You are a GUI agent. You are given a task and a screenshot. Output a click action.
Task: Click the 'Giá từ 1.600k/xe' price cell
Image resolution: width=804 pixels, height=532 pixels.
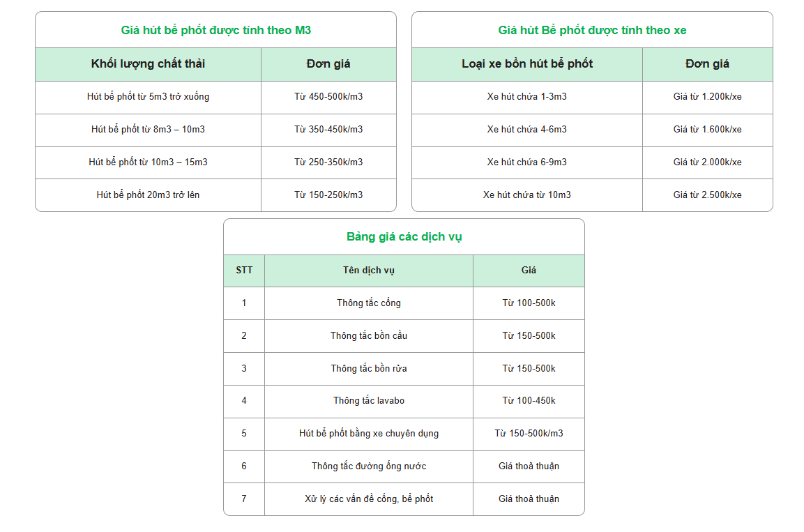[x=707, y=130]
